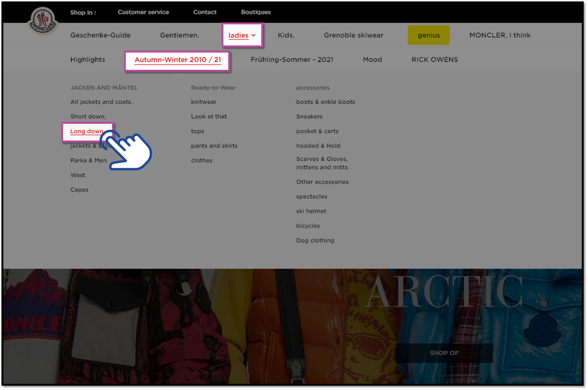This screenshot has width=588, height=390.
Task: Open the Capes category
Action: click(79, 190)
